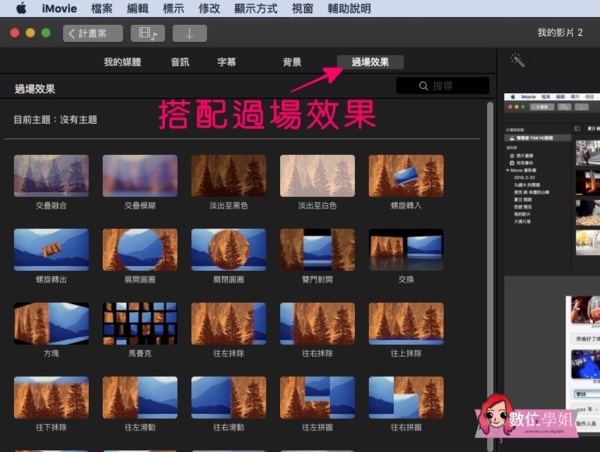Select the 交疊融合 transition thumbnail
The height and width of the screenshot is (452, 600).
pos(51,175)
